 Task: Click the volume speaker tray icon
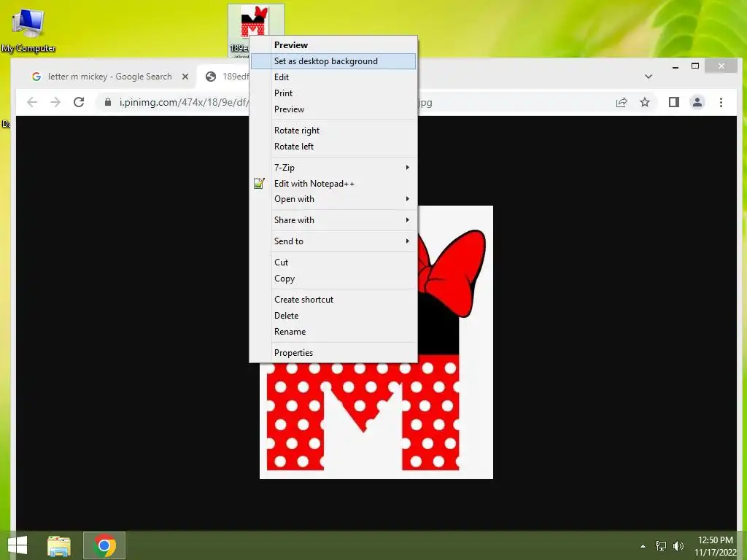(678, 546)
